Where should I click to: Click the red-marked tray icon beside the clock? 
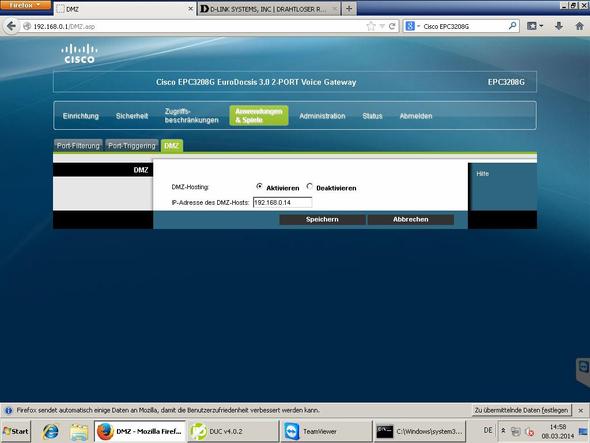tap(530, 432)
